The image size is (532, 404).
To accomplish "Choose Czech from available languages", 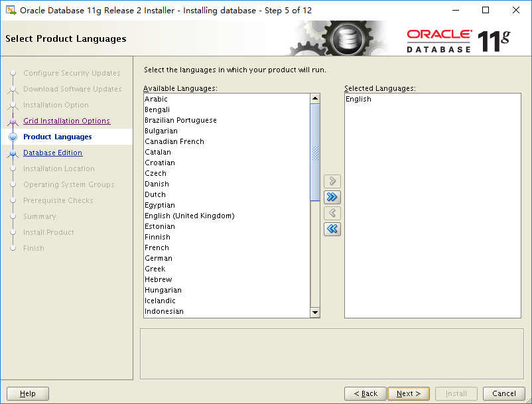I will [x=227, y=173].
